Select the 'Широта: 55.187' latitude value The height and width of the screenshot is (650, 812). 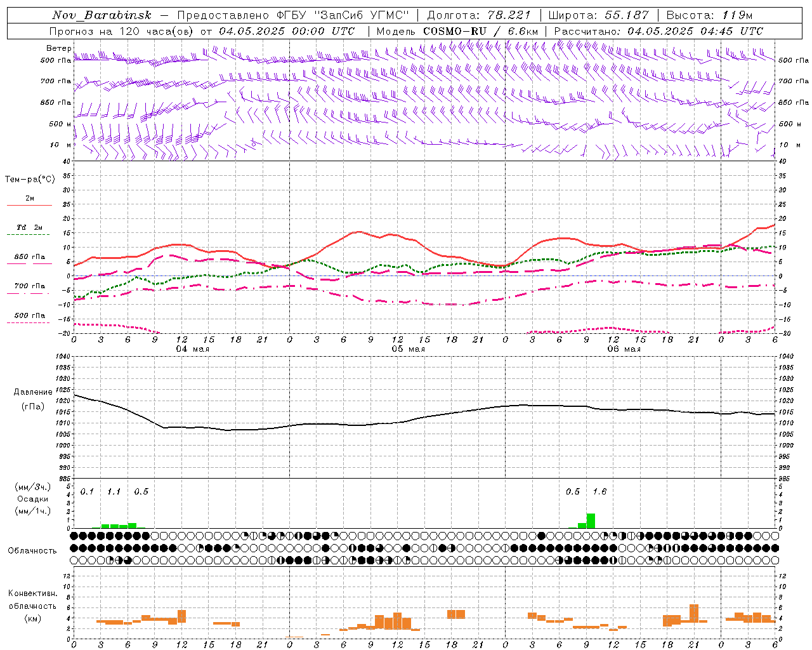pyautogui.click(x=598, y=15)
